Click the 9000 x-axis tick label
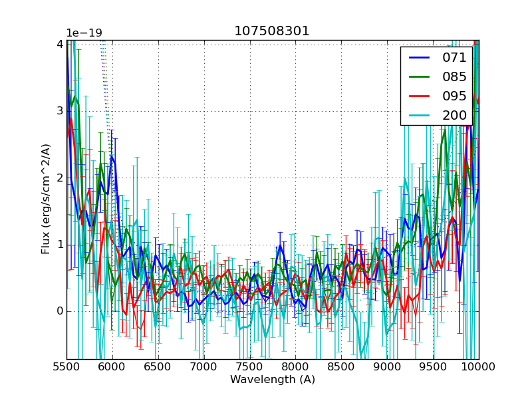Screen dimensions: 532x399 [387, 367]
